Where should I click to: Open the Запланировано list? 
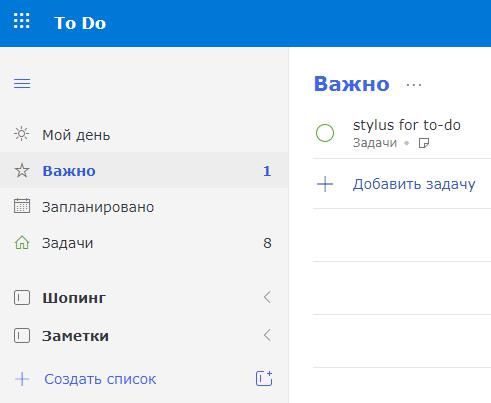coord(144,207)
